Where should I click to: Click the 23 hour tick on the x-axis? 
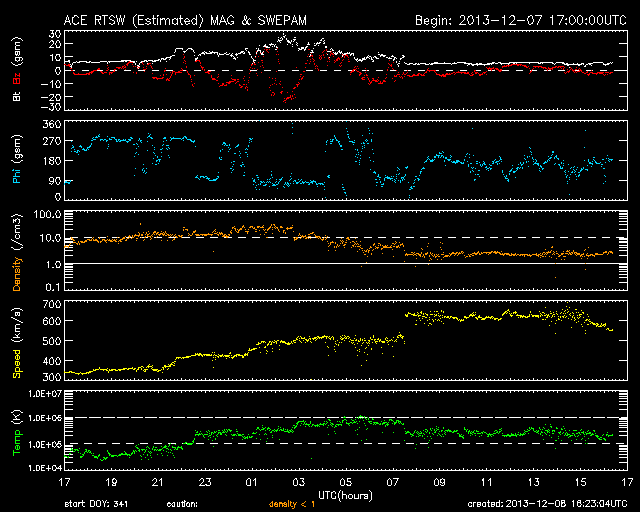[x=205, y=482]
